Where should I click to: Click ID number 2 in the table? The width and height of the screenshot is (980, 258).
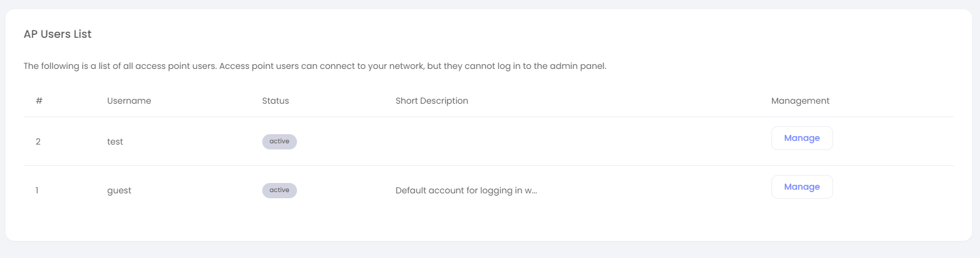[38, 142]
